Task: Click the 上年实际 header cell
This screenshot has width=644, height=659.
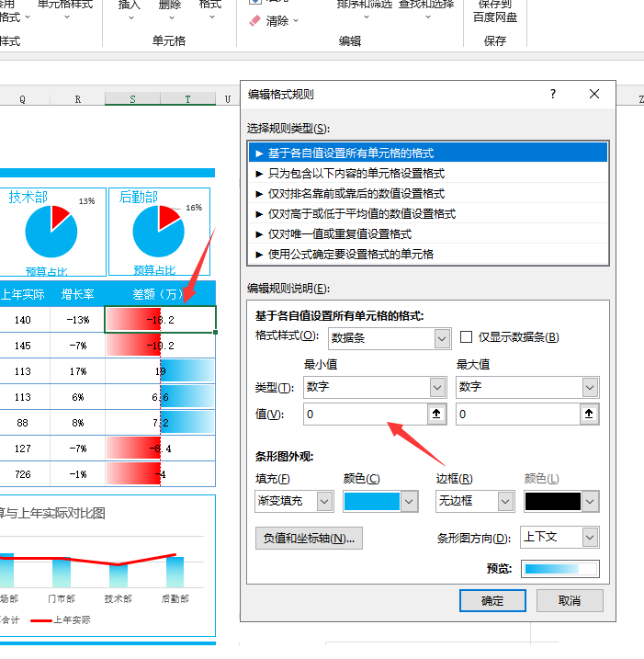Action: tap(23, 294)
